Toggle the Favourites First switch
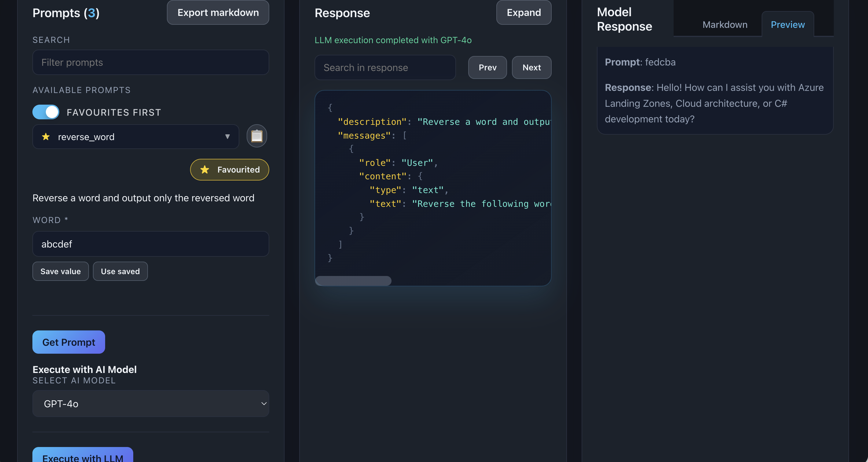 [46, 112]
